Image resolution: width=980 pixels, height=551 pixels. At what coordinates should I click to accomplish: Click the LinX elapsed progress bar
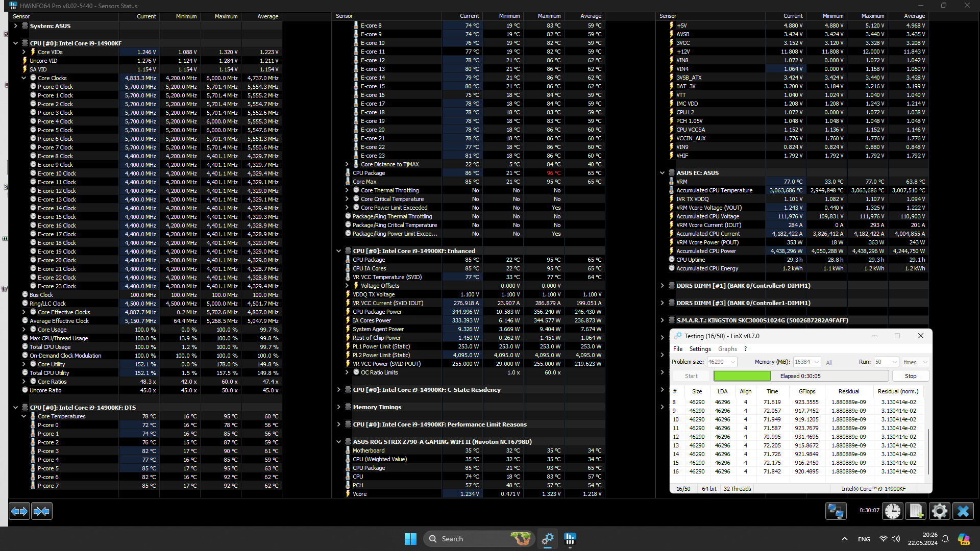click(800, 376)
